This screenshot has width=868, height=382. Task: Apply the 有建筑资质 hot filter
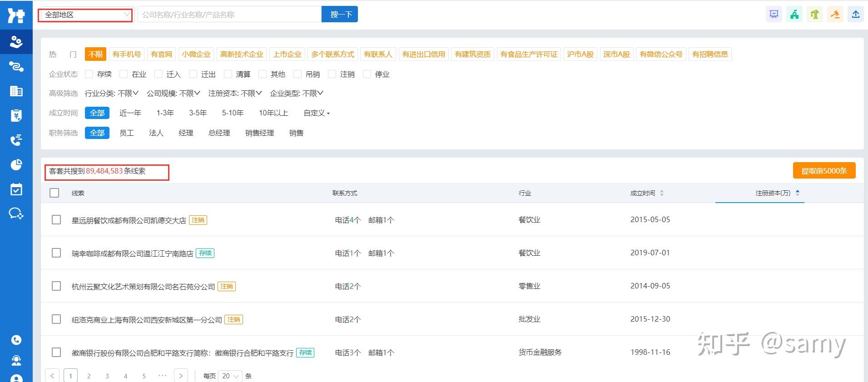click(473, 55)
